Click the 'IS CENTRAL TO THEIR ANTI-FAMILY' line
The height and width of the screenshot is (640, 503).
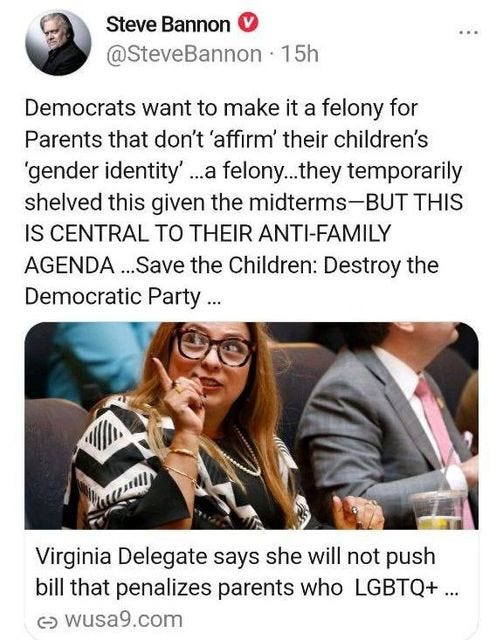point(208,233)
